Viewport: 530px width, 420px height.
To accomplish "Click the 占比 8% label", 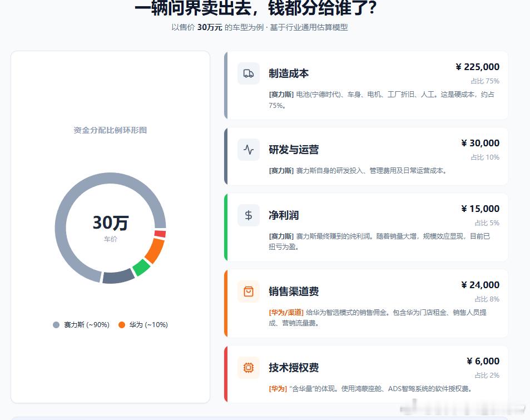I will (x=487, y=299).
